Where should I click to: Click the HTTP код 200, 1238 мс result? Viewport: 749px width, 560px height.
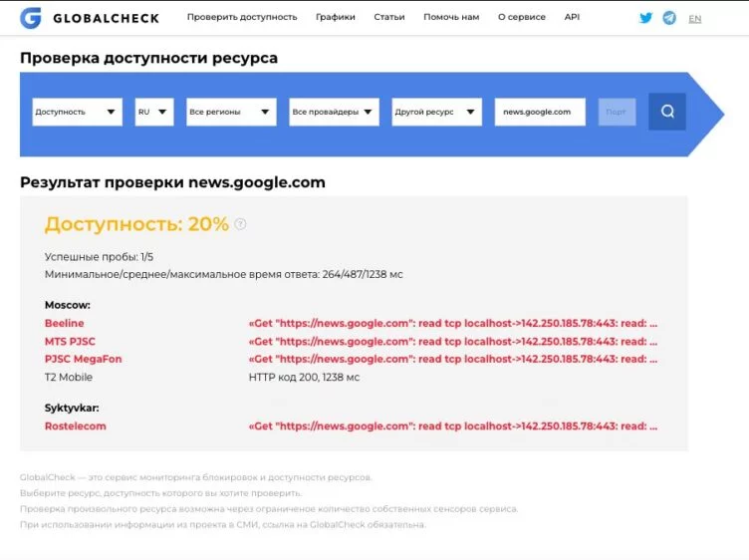tap(304, 377)
